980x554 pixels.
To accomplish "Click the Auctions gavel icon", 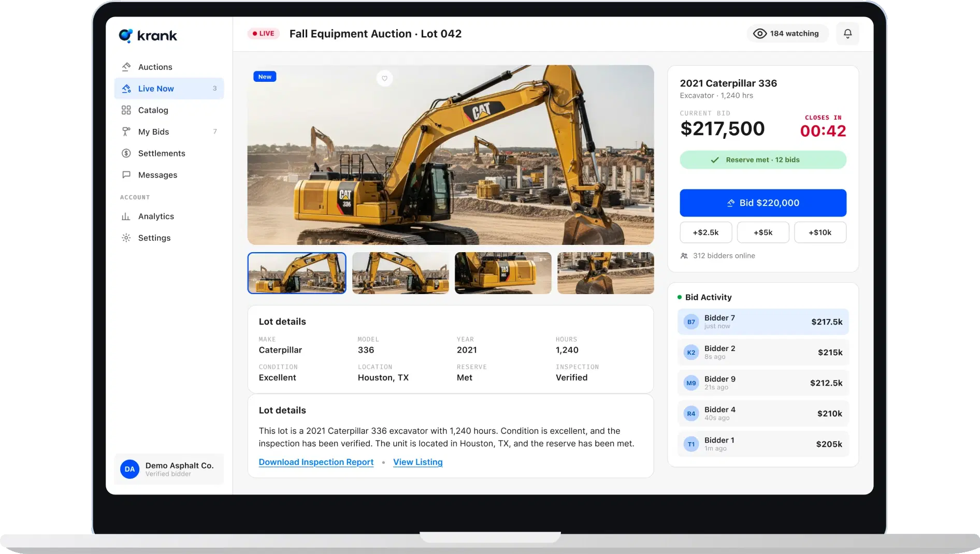I will (x=126, y=67).
